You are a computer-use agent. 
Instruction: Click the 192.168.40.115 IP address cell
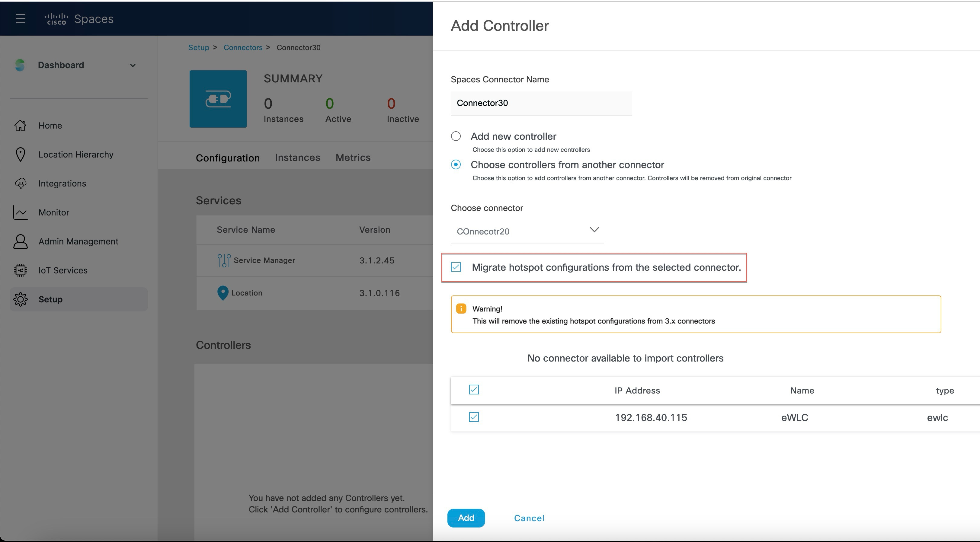(x=651, y=418)
